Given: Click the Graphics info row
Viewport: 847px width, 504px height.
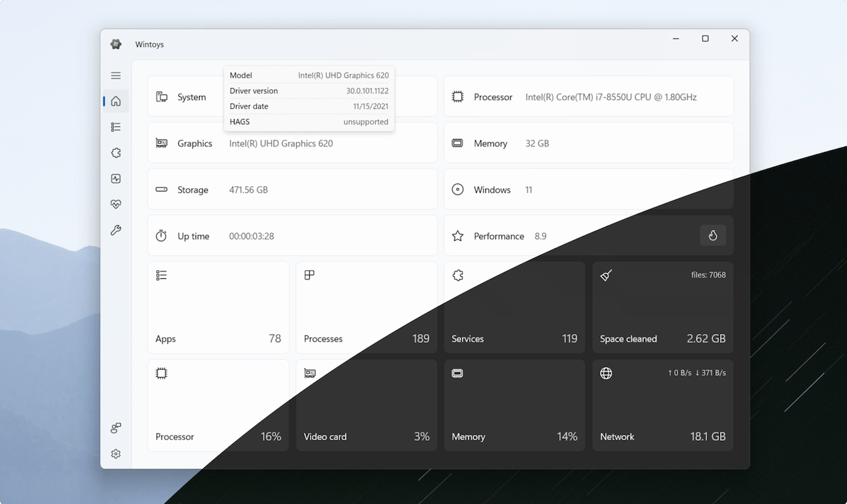Looking at the screenshot, I should tap(292, 144).
